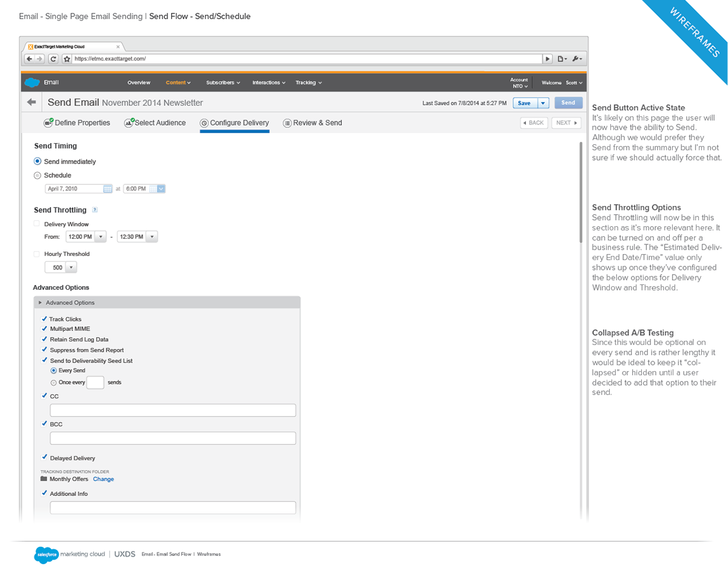The width and height of the screenshot is (728, 573).
Task: Enable the Delivery Window checkbox
Action: 37,224
